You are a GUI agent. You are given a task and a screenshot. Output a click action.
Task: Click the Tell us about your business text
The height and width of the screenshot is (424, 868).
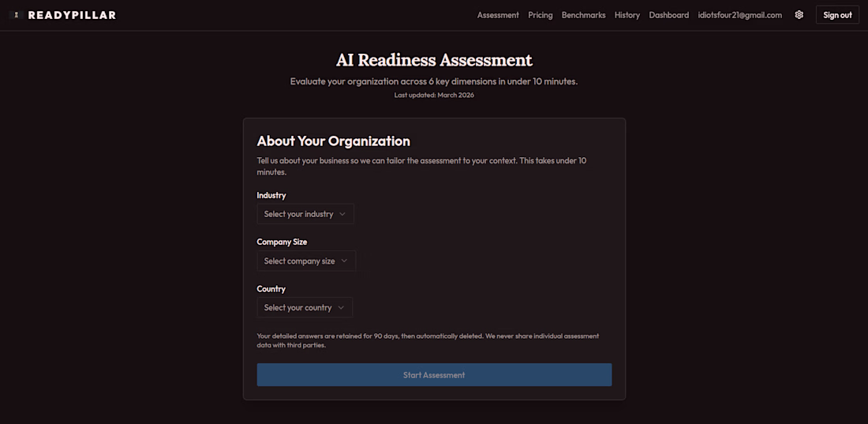click(x=422, y=167)
